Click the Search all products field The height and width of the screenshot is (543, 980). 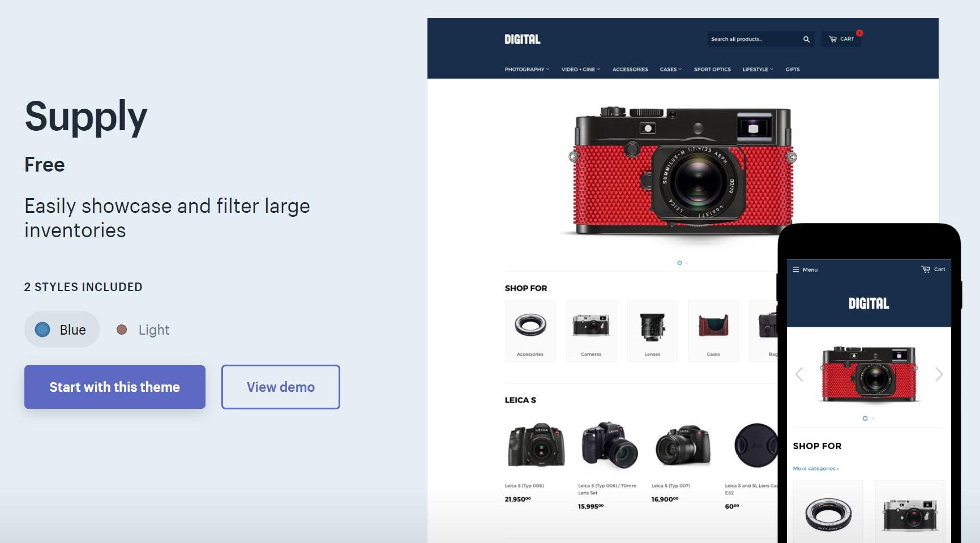tap(753, 39)
